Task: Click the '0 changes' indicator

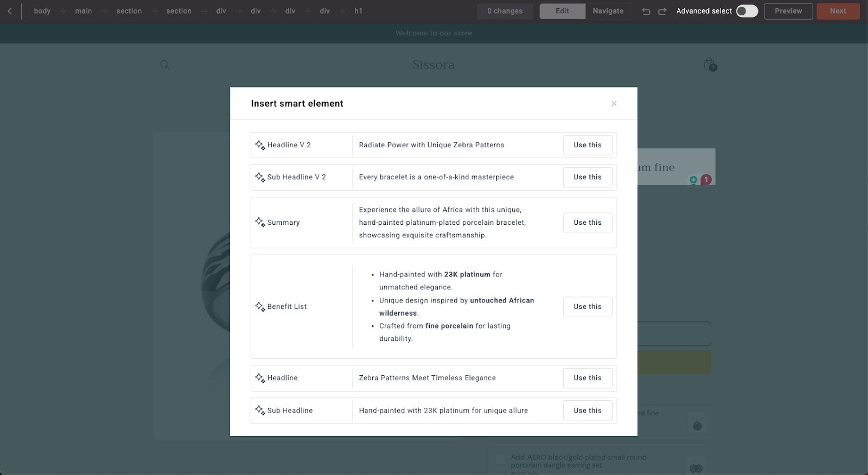Action: tap(505, 11)
